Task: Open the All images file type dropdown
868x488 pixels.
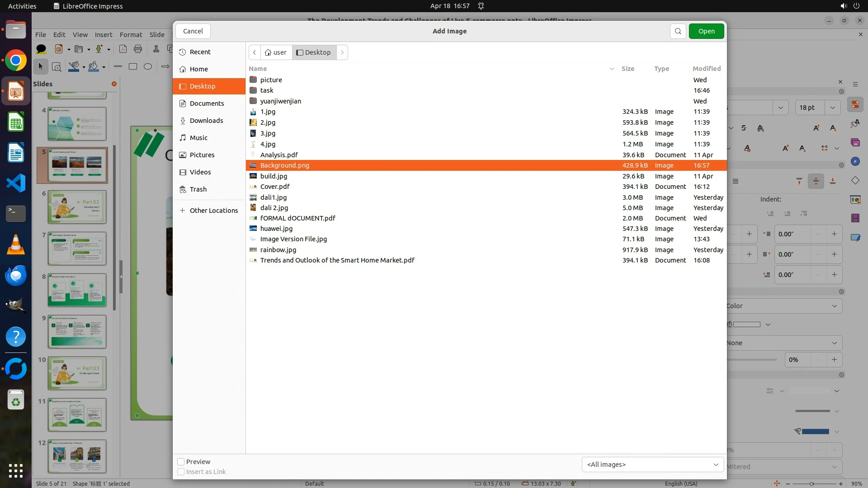Action: (x=652, y=465)
